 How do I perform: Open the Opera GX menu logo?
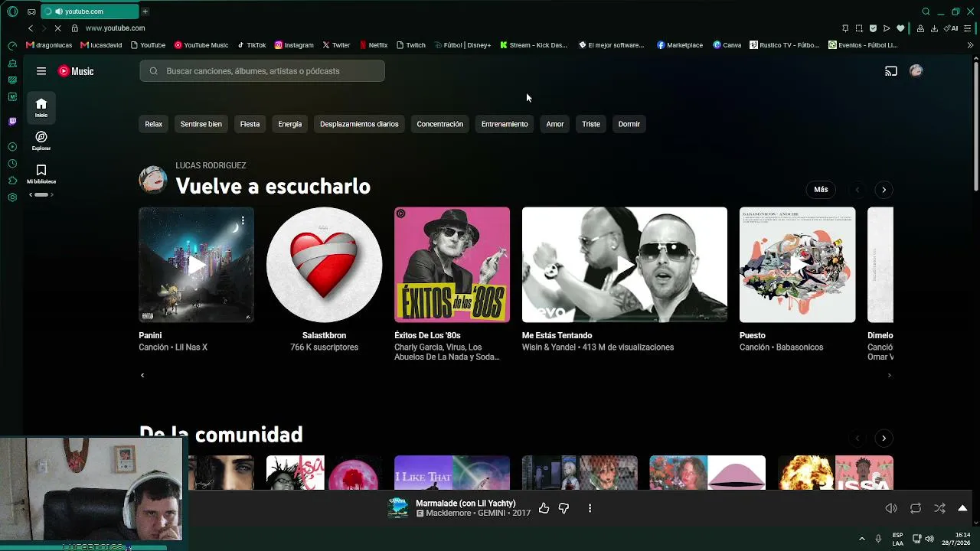pyautogui.click(x=12, y=11)
